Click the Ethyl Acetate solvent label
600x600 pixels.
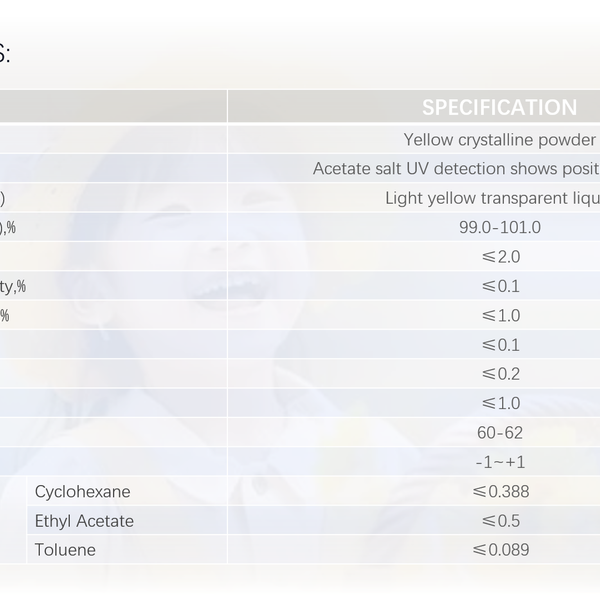(84, 521)
